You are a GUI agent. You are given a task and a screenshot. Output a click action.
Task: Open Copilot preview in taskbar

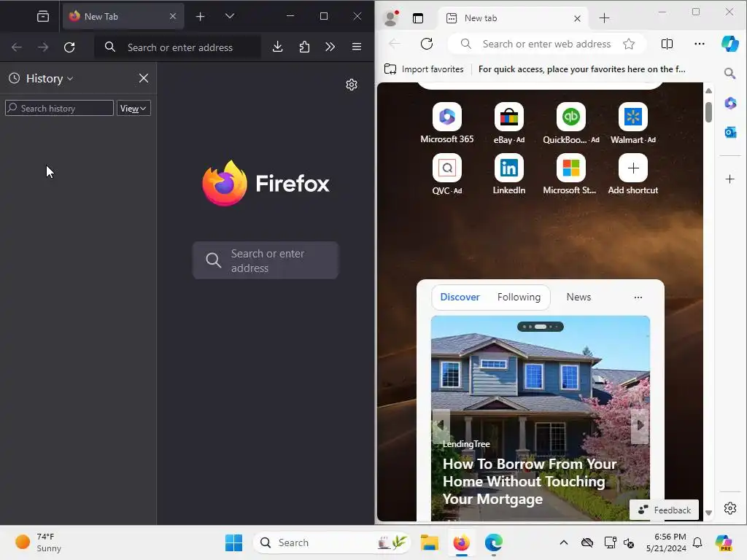point(723,542)
